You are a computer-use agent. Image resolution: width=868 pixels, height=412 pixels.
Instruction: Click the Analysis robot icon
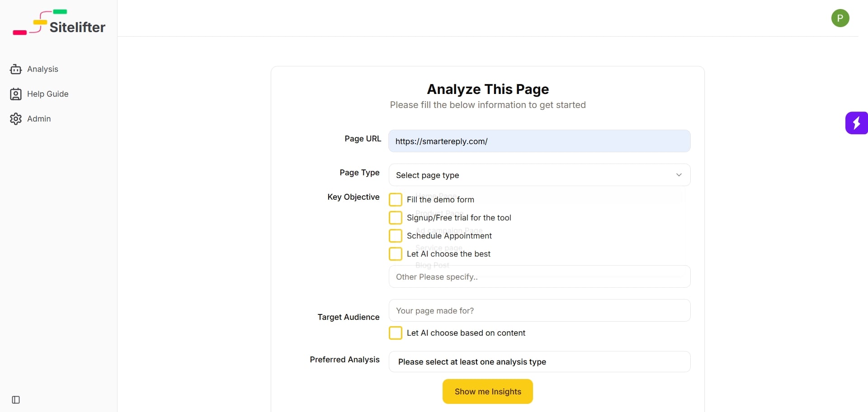pyautogui.click(x=16, y=69)
